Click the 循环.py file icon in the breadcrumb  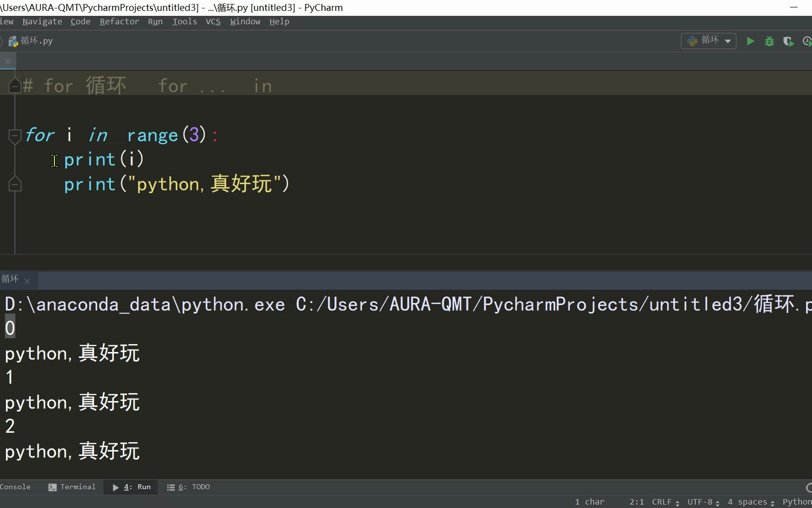[x=13, y=41]
